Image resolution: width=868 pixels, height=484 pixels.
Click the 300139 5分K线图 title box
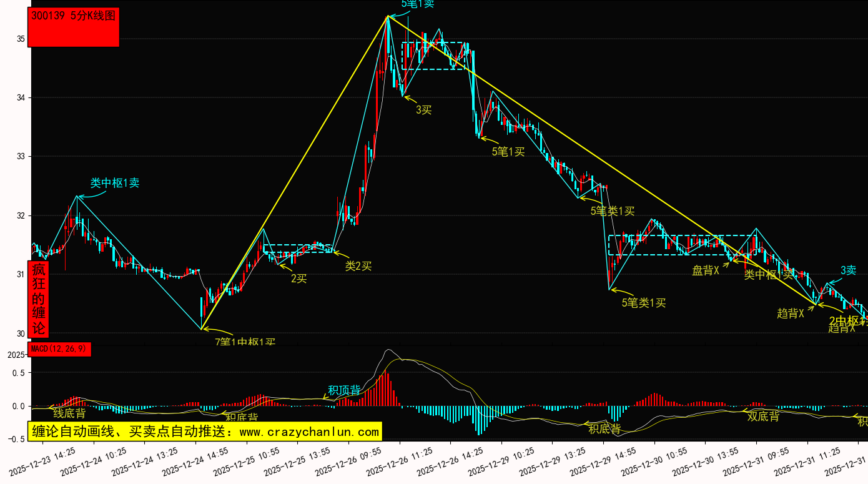point(74,27)
